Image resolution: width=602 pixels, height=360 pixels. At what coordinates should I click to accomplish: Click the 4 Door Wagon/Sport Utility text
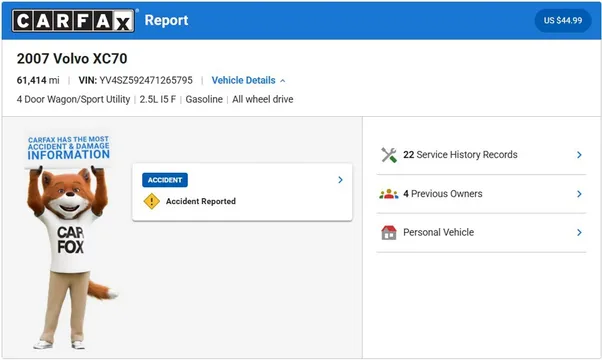73,99
